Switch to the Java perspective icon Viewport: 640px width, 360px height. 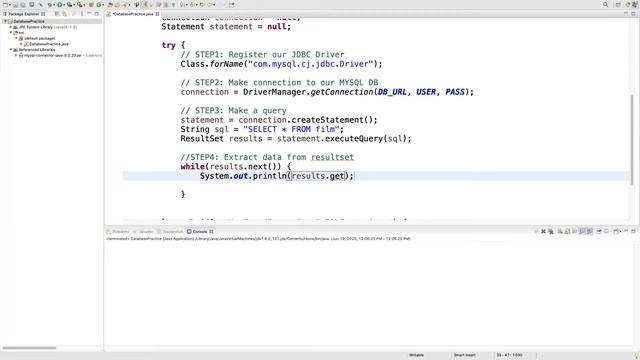[635, 4]
